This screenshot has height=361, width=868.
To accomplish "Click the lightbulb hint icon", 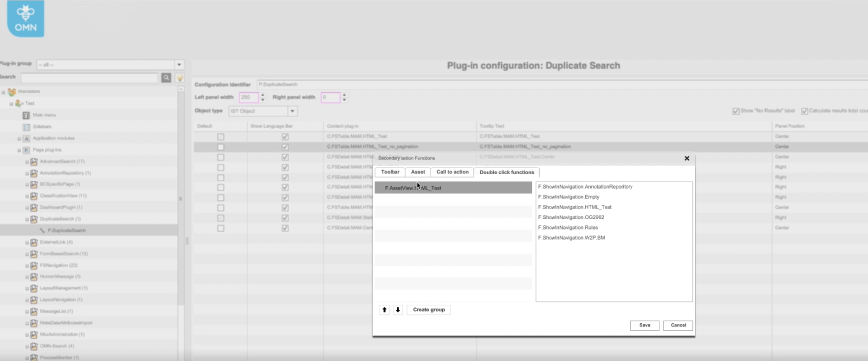I will (x=180, y=78).
